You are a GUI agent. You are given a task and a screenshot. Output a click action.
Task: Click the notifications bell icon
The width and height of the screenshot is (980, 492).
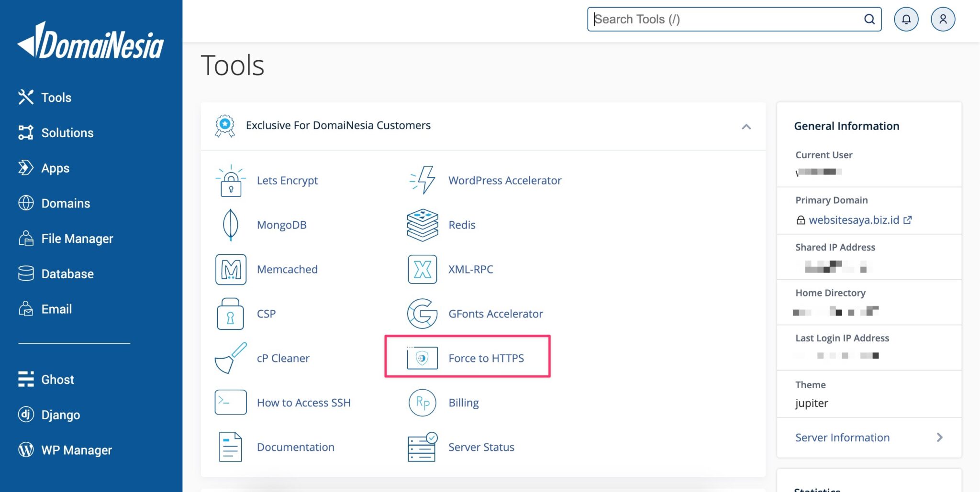906,19
